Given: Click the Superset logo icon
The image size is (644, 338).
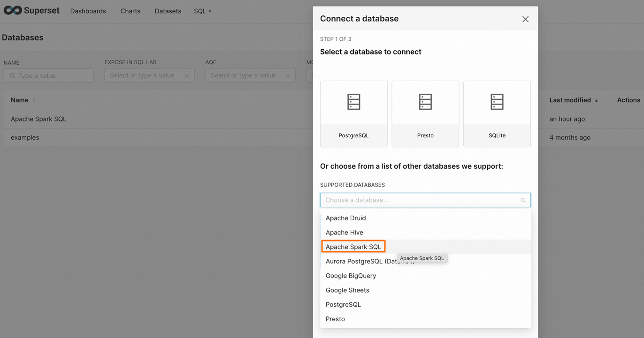Looking at the screenshot, I should pos(13,10).
